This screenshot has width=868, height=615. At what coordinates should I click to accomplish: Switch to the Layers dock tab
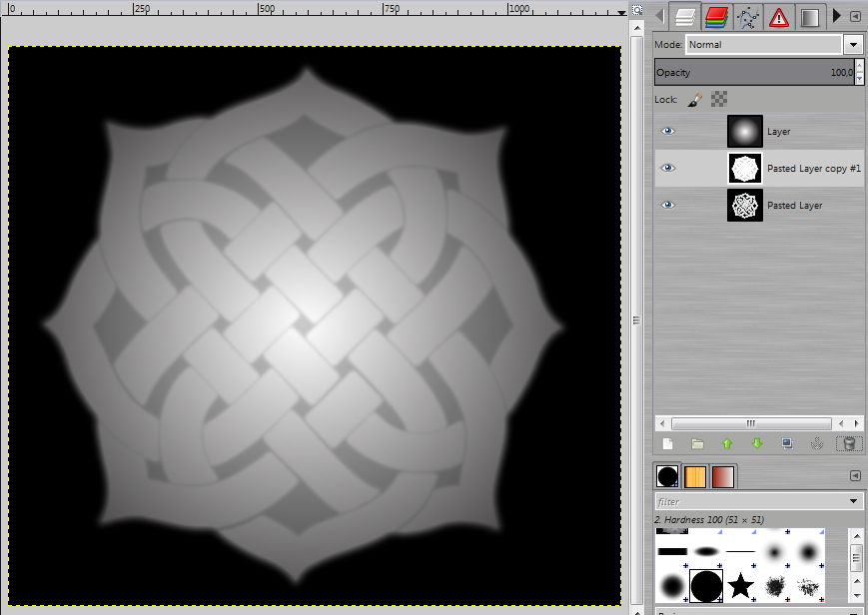[685, 17]
